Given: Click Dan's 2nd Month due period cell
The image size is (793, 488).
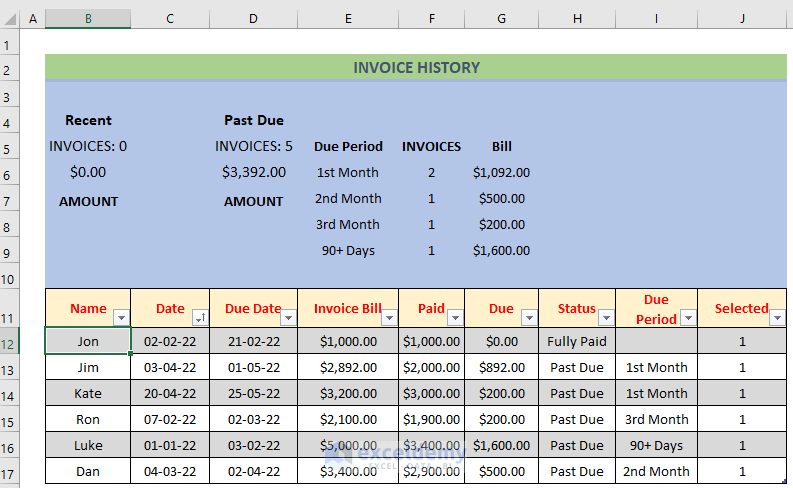Looking at the screenshot, I should click(656, 472).
